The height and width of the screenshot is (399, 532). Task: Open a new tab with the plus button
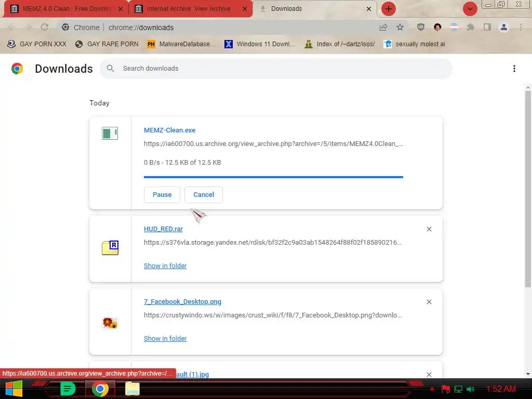(389, 9)
